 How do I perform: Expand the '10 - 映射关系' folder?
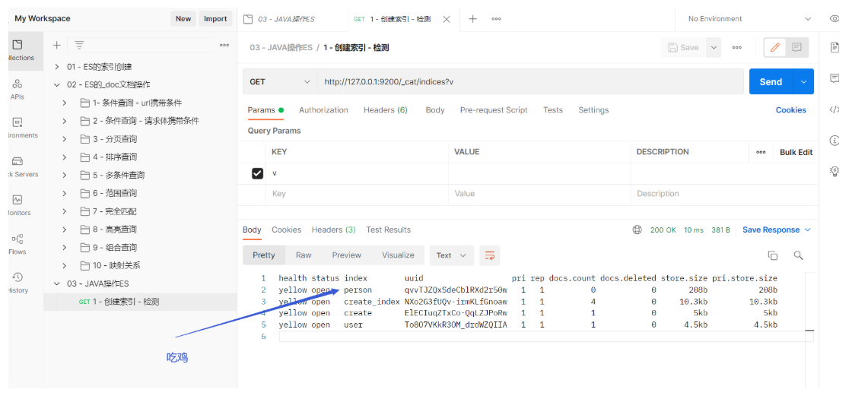tap(64, 265)
